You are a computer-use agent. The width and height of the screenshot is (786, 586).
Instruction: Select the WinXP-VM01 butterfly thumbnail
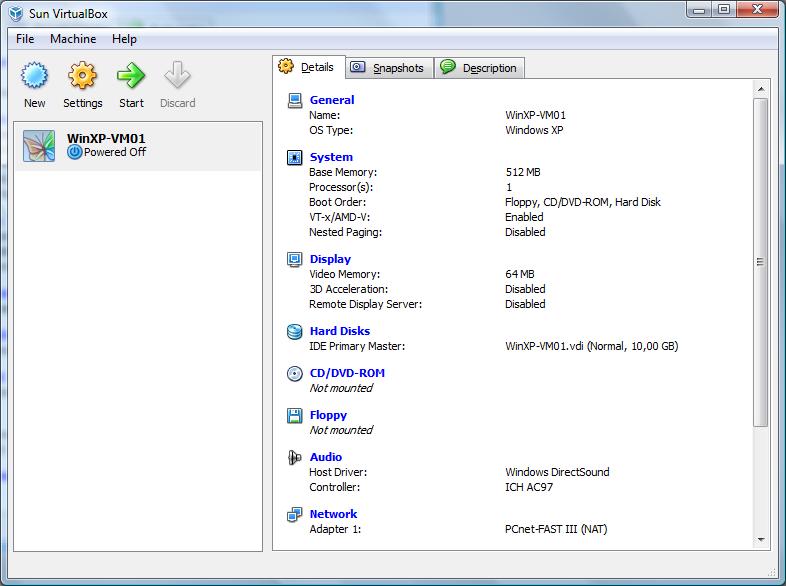coord(39,146)
